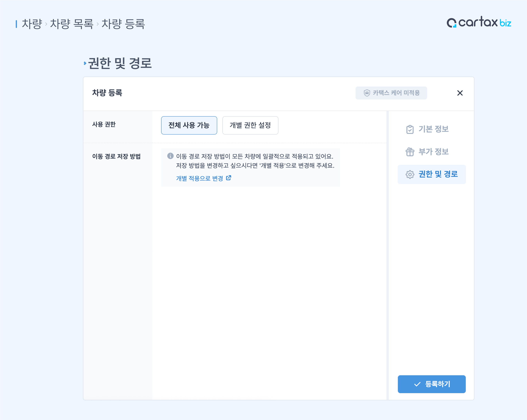Navigate to 차량 목록 breadcrumb

click(x=72, y=24)
